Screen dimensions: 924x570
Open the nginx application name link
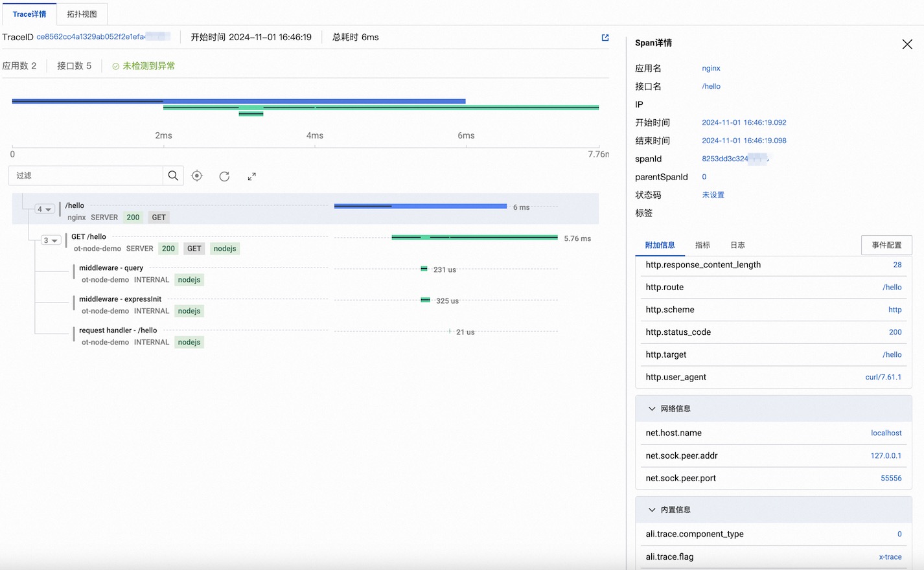(711, 68)
